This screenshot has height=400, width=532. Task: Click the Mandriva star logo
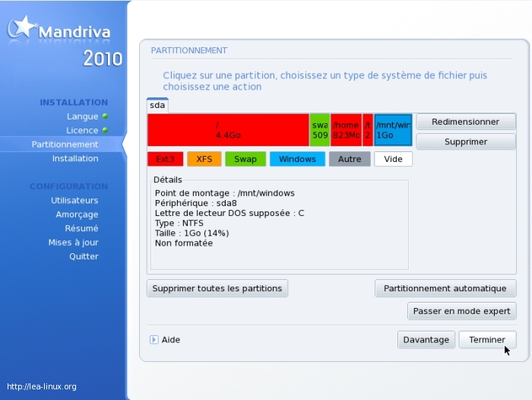pos(22,28)
